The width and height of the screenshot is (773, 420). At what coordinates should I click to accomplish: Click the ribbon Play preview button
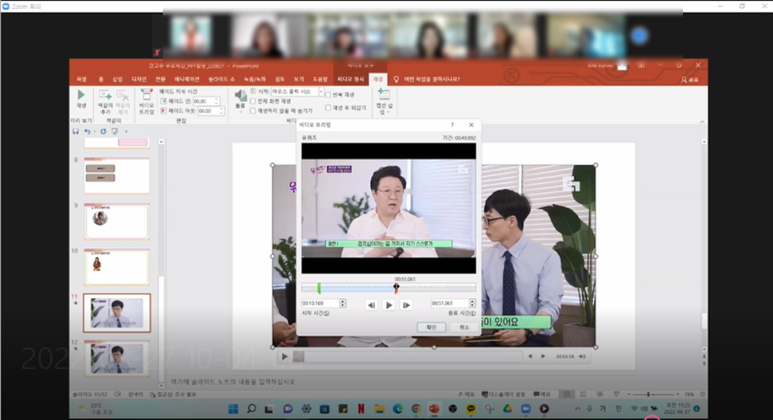(x=81, y=99)
